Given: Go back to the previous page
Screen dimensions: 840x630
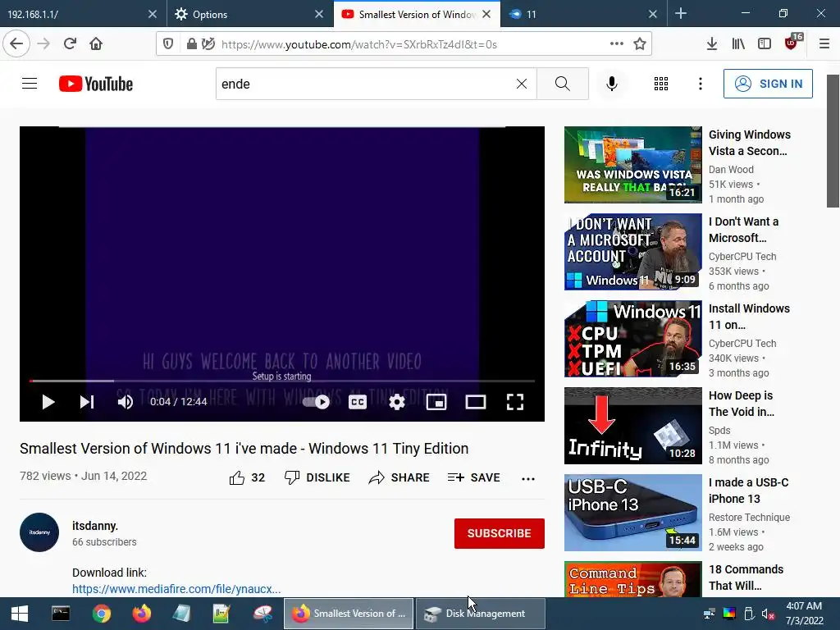Looking at the screenshot, I should point(16,44).
